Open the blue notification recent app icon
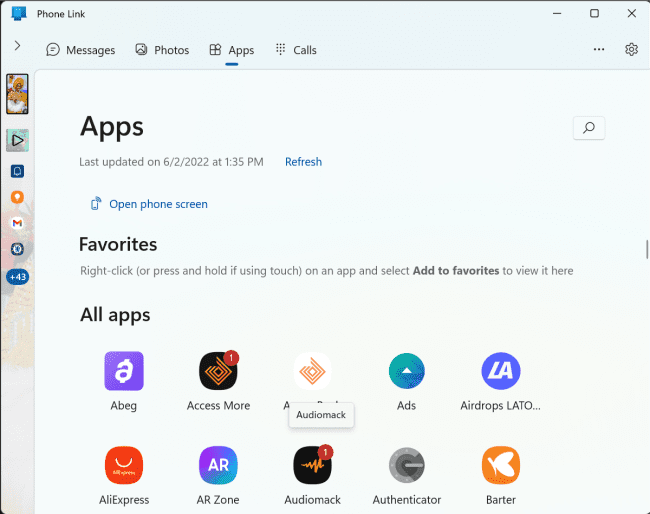This screenshot has width=650, height=514. pos(17,171)
